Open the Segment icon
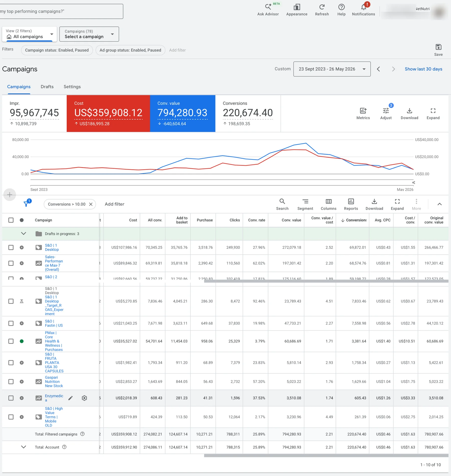The image size is (451, 476). click(x=305, y=204)
